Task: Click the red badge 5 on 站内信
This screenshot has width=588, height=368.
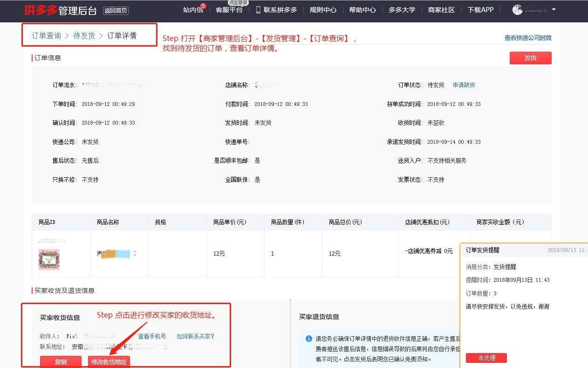Action: 203,6
